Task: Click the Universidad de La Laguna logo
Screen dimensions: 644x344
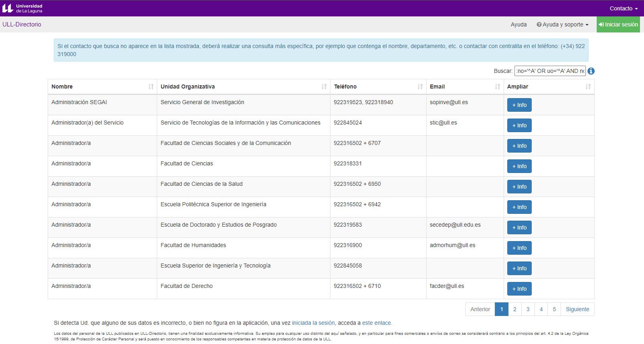Action: click(x=22, y=8)
